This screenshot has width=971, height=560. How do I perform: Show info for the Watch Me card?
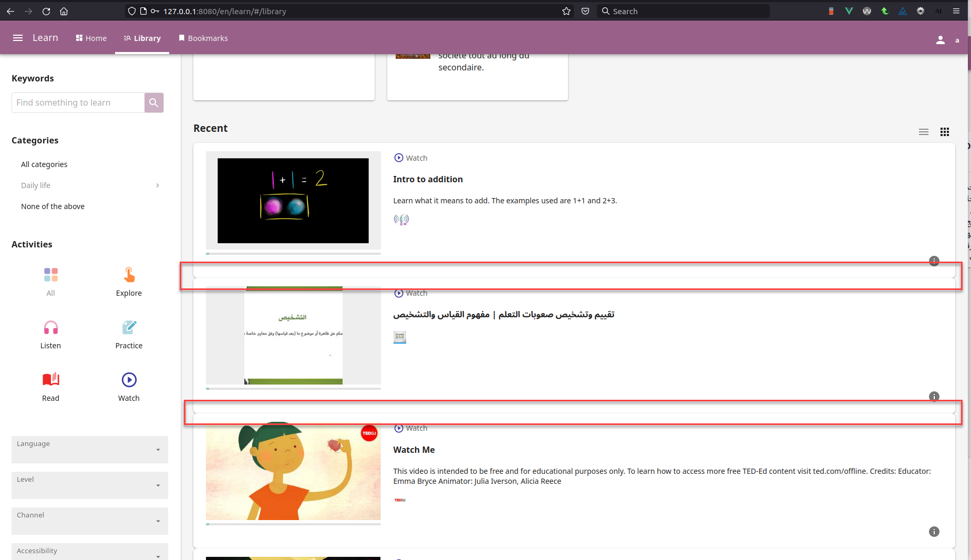[x=934, y=532]
